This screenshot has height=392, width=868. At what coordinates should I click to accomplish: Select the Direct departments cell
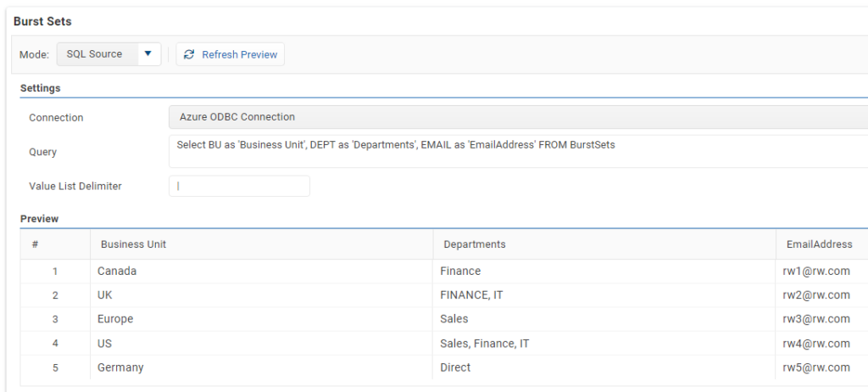tap(456, 367)
